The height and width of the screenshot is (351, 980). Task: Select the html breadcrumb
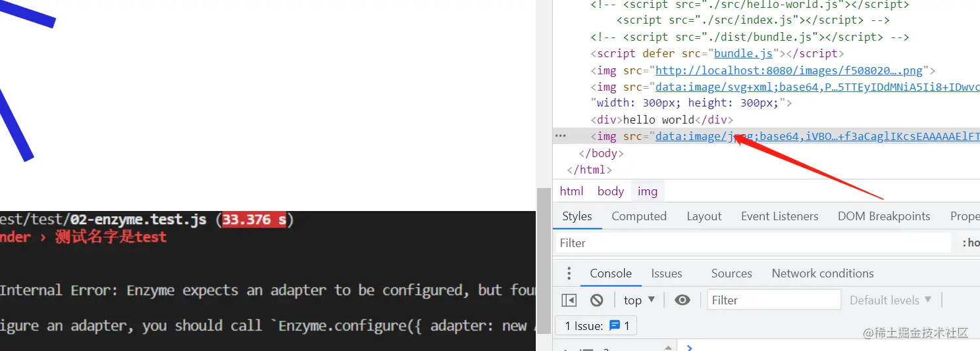click(571, 191)
